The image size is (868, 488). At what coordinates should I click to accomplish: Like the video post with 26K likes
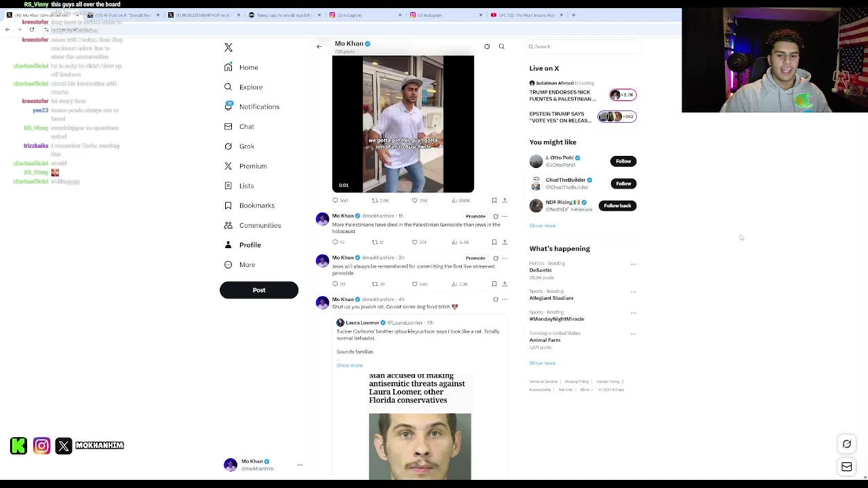[420, 201]
